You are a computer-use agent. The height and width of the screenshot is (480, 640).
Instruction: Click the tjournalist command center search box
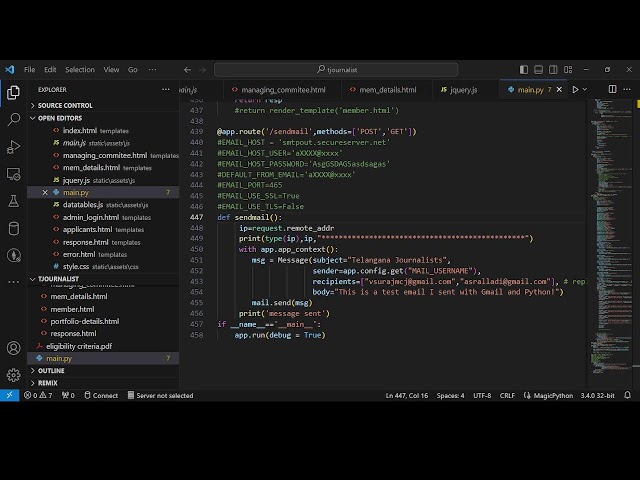pos(336,70)
